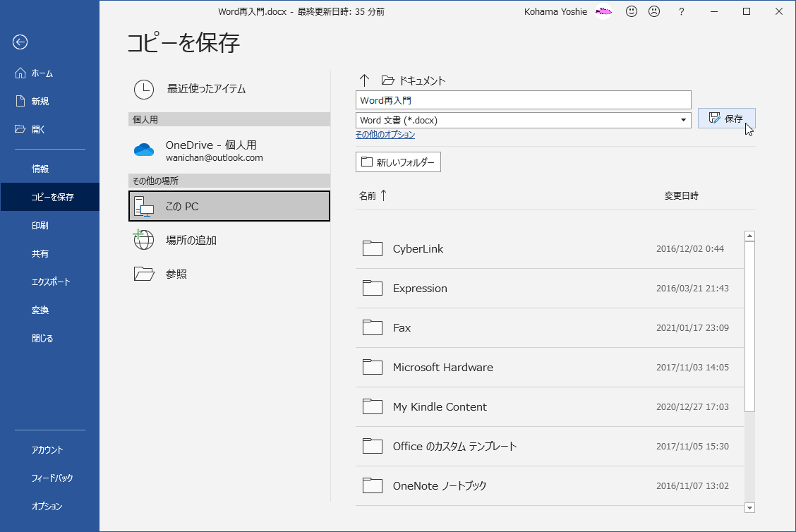The image size is (796, 532).
Task: Open the アカウント page
Action: (47, 449)
